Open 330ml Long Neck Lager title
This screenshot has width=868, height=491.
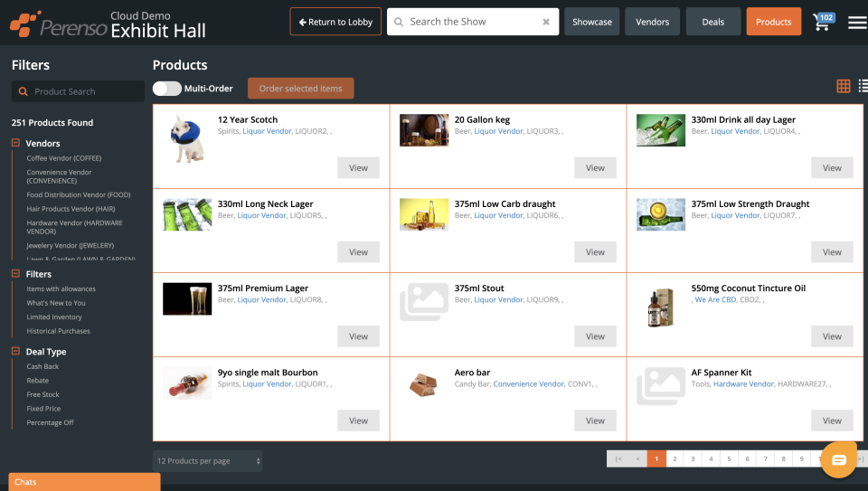tap(265, 203)
